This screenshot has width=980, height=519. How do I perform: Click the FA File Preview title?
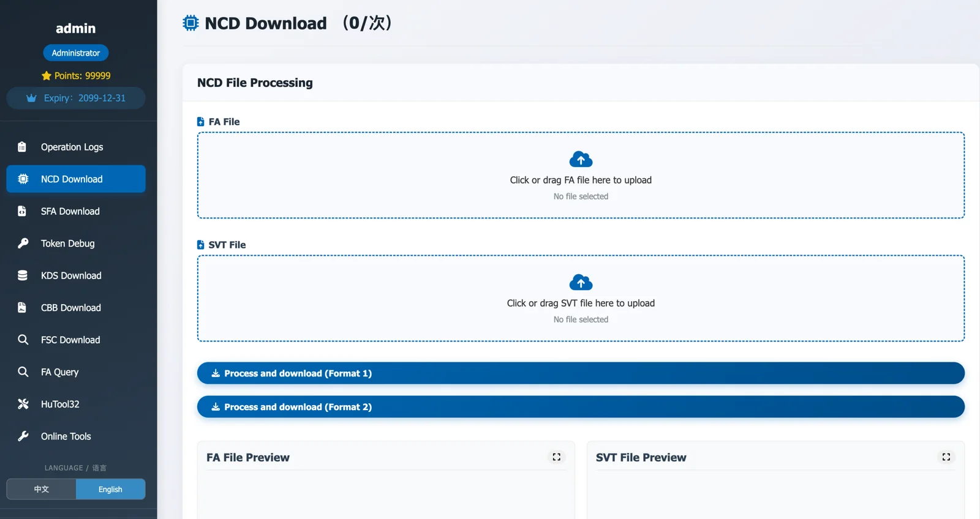(248, 457)
